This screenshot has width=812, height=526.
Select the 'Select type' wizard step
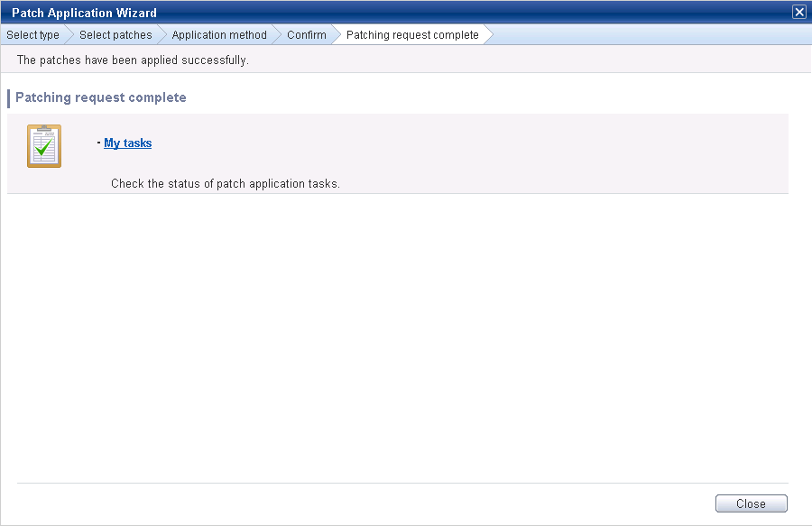tap(32, 34)
